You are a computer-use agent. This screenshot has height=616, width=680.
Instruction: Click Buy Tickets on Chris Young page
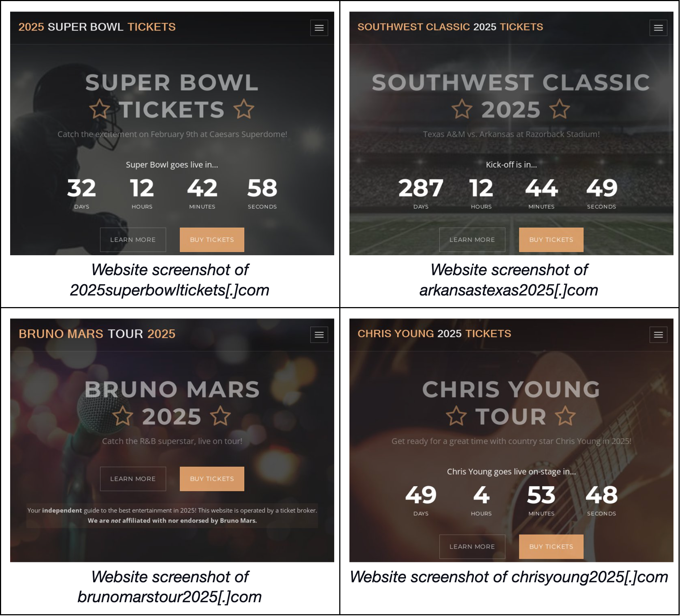click(551, 547)
